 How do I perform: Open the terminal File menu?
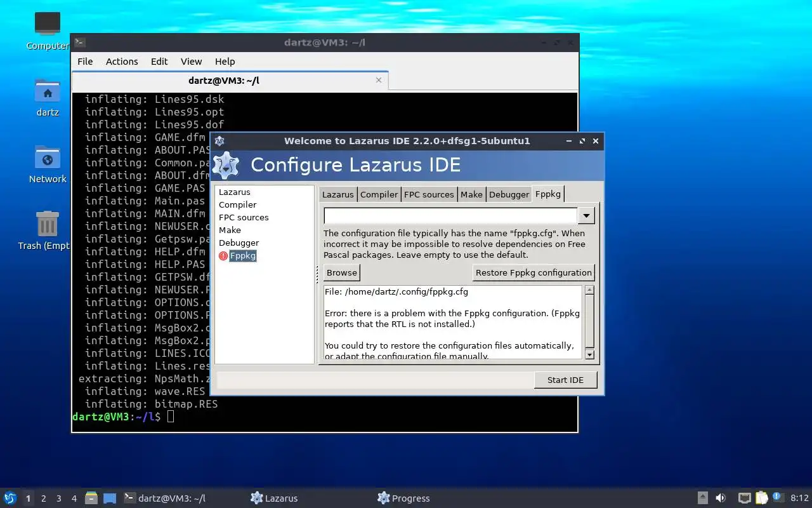[x=85, y=62]
